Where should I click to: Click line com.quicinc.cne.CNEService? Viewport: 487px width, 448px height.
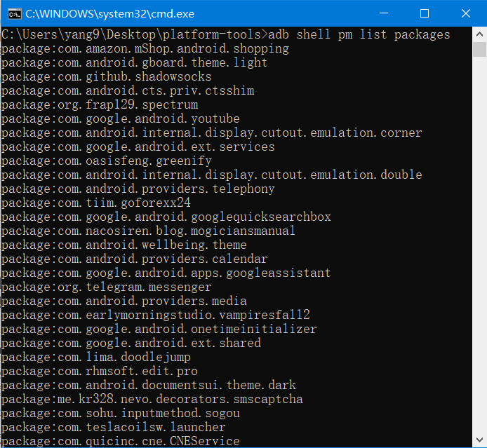(x=121, y=441)
